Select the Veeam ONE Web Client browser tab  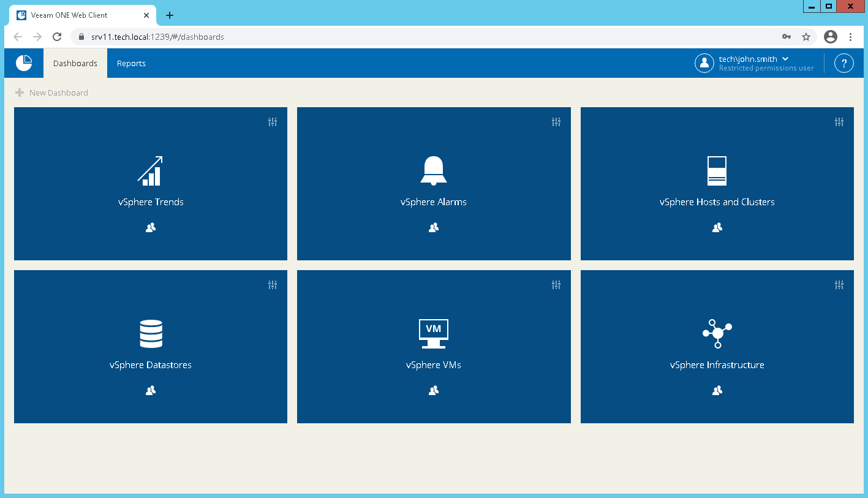83,15
